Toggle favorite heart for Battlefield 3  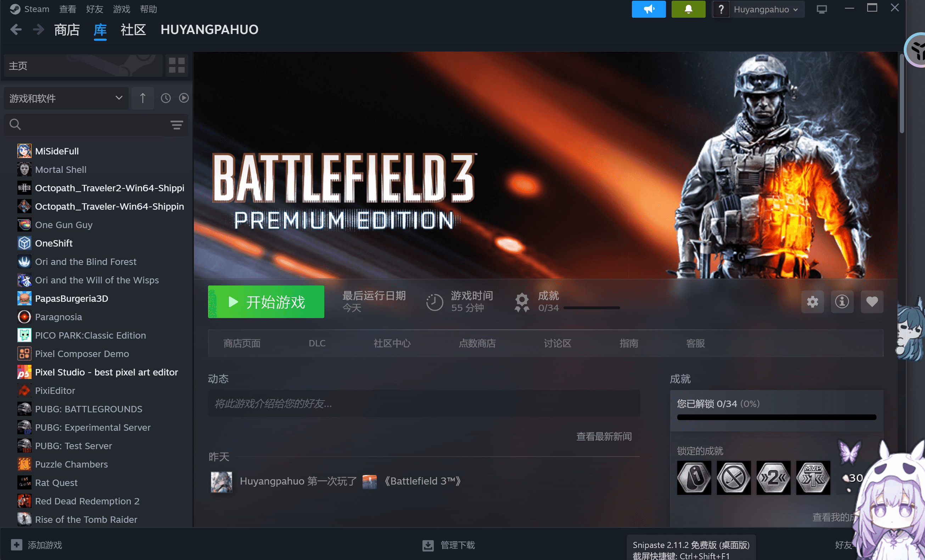click(x=872, y=301)
